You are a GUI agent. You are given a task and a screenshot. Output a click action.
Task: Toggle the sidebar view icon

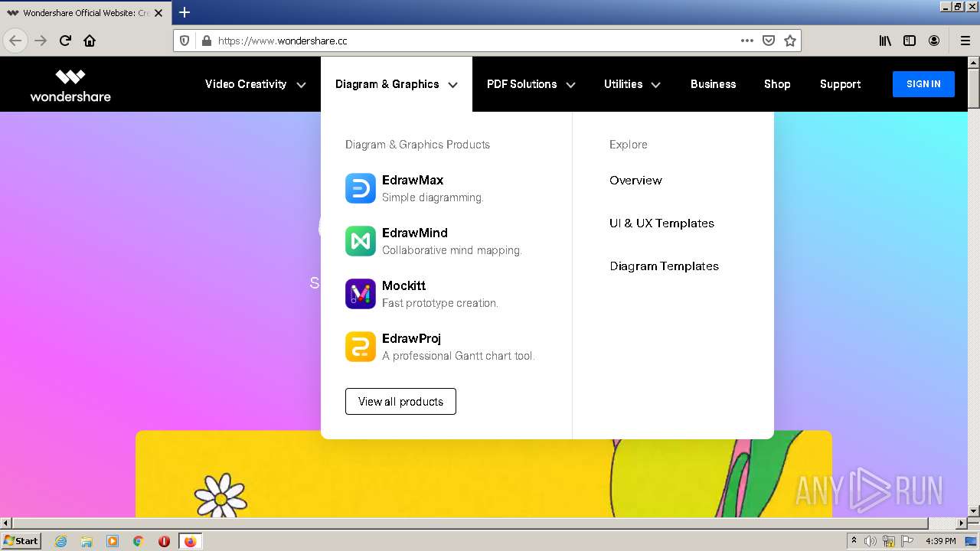pos(910,41)
